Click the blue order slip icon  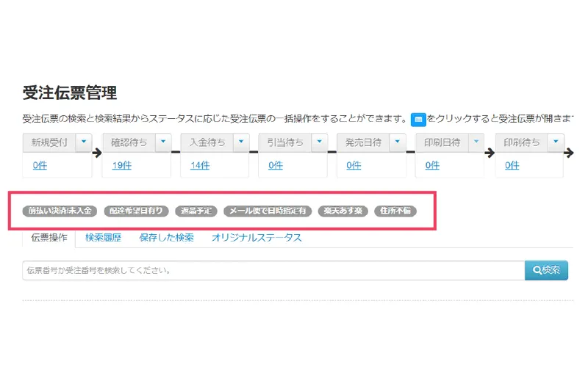click(x=418, y=120)
